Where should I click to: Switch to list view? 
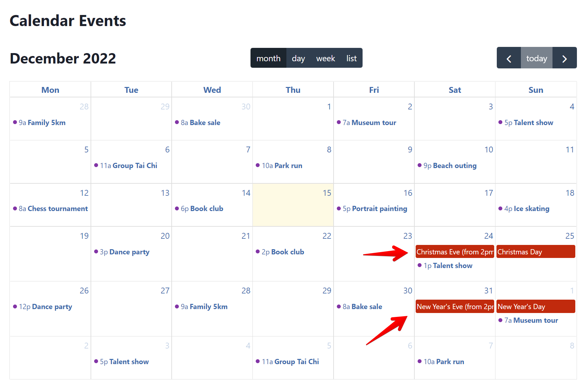[351, 58]
